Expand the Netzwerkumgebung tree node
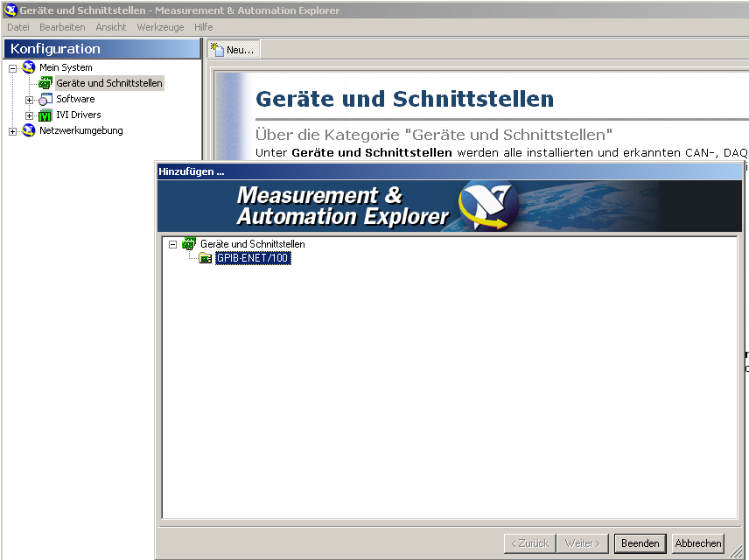749x560 pixels. pyautogui.click(x=12, y=131)
